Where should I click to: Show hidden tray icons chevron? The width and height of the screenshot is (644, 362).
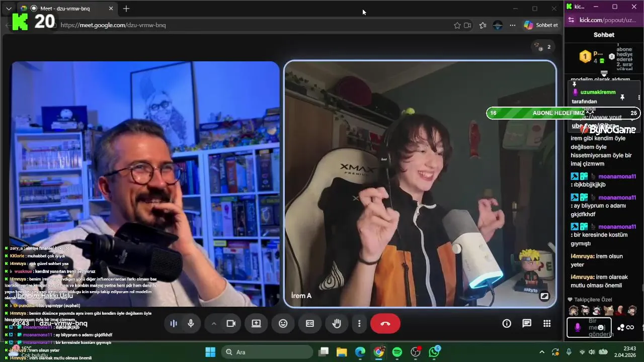click(x=542, y=352)
